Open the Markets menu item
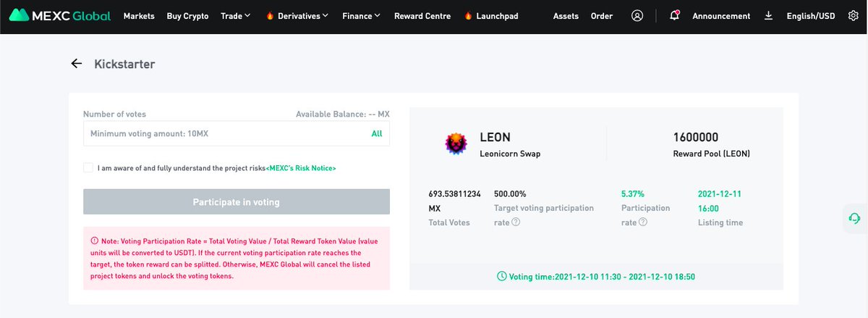 click(x=139, y=16)
